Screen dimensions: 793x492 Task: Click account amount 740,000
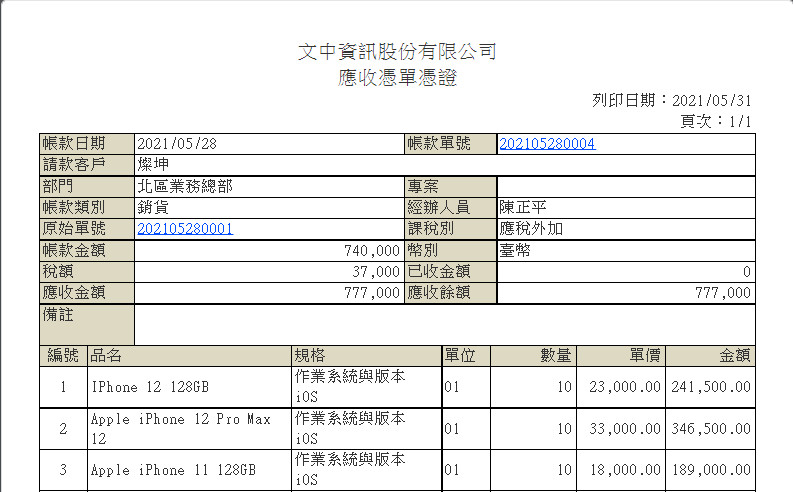(372, 250)
